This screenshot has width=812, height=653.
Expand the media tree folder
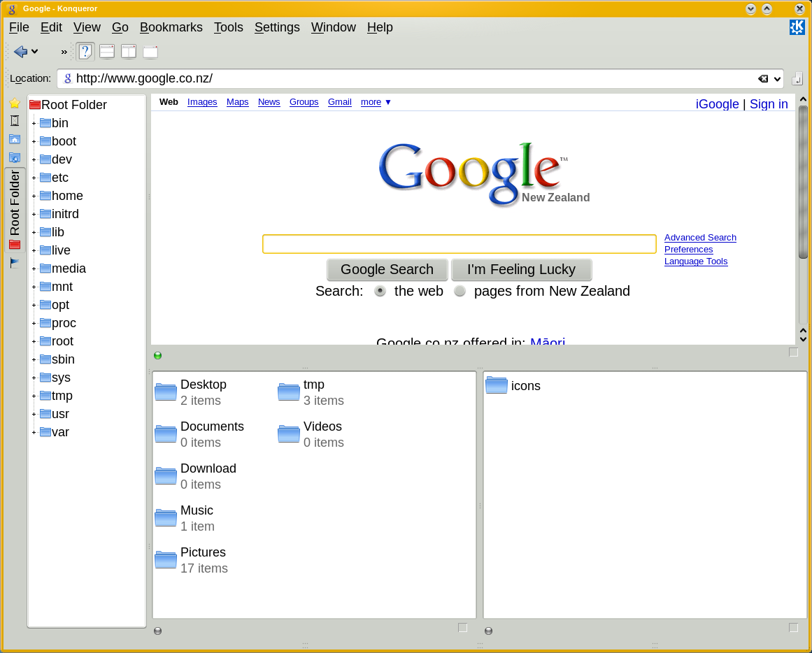point(34,268)
